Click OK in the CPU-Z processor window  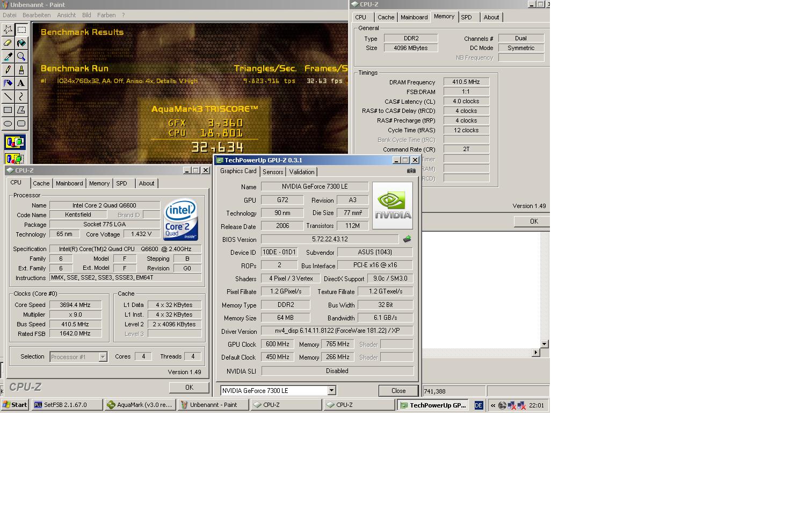pos(189,388)
